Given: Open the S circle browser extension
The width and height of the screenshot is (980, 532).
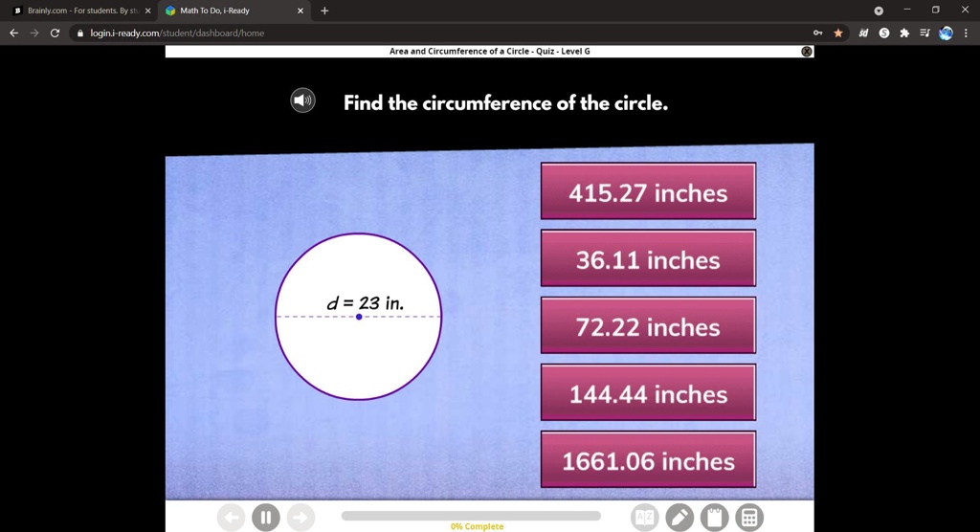Looking at the screenshot, I should tap(883, 33).
